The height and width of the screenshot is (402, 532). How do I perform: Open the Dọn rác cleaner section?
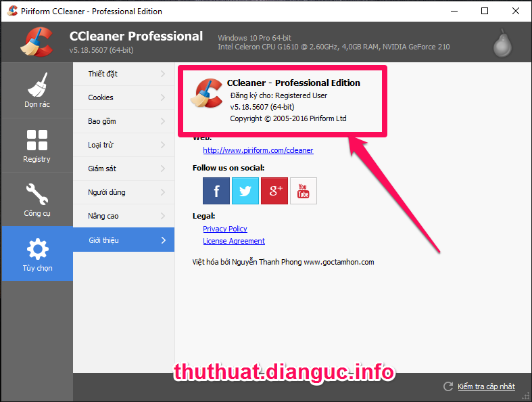pos(37,90)
